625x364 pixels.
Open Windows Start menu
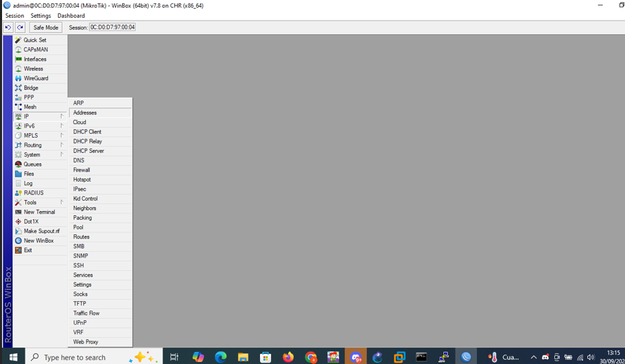pyautogui.click(x=13, y=357)
